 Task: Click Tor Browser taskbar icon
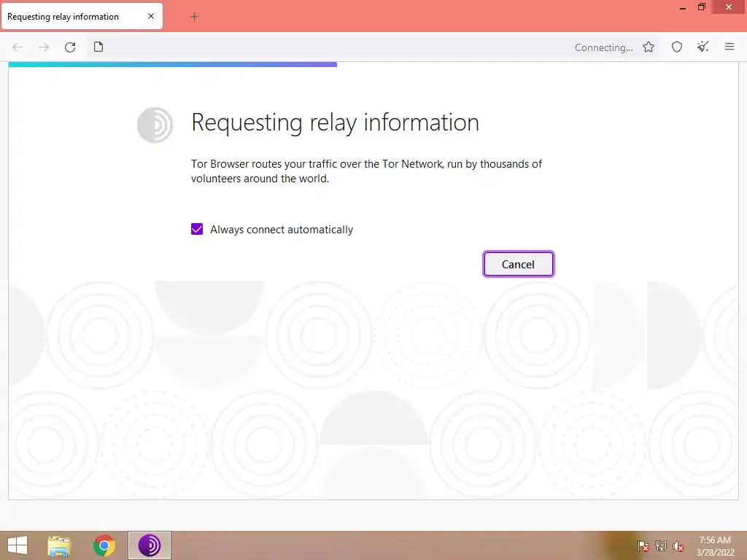[149, 545]
